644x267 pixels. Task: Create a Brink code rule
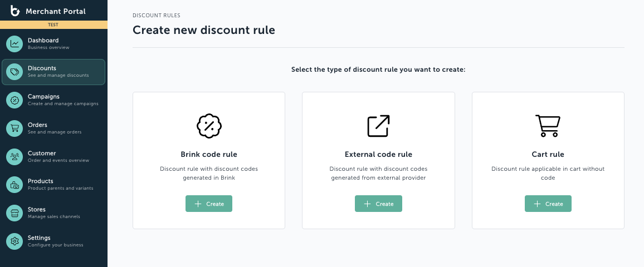pos(209,204)
